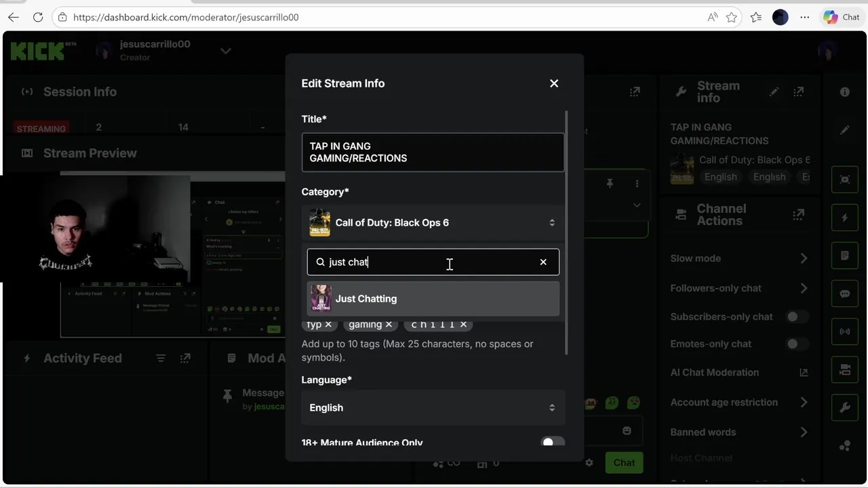
Task: Click the bottom dots icon in right sidebar
Action: pos(844,445)
